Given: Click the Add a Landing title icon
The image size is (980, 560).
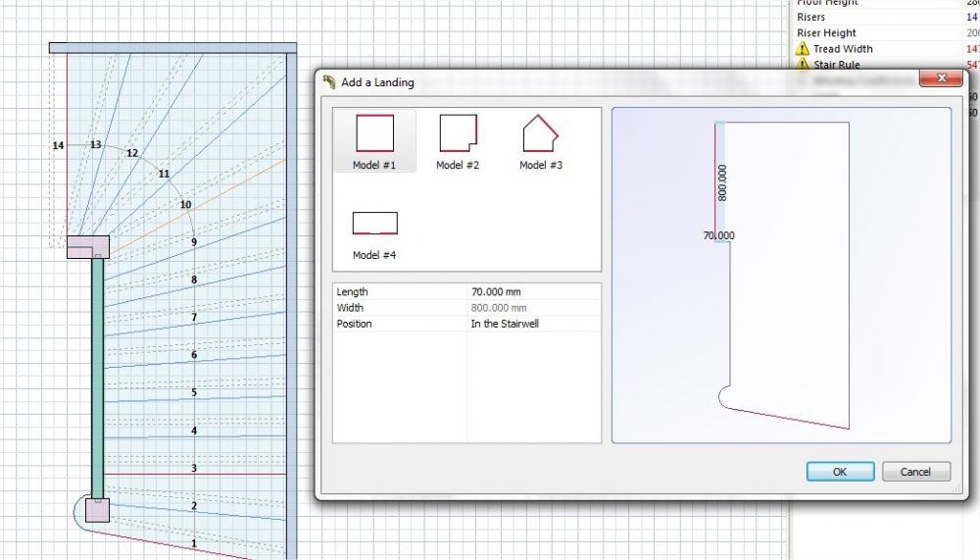Looking at the screenshot, I should [329, 82].
